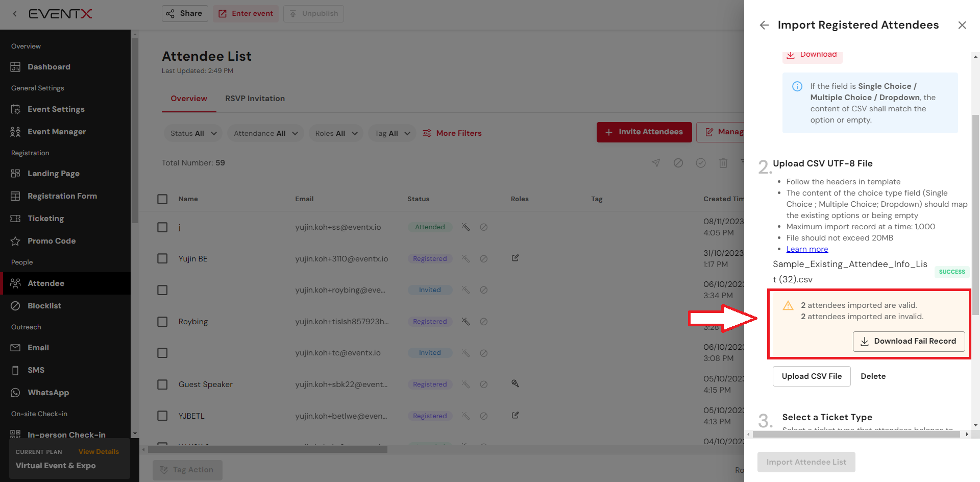Click Download Fail Record button
Image resolution: width=980 pixels, height=482 pixels.
[909, 341]
